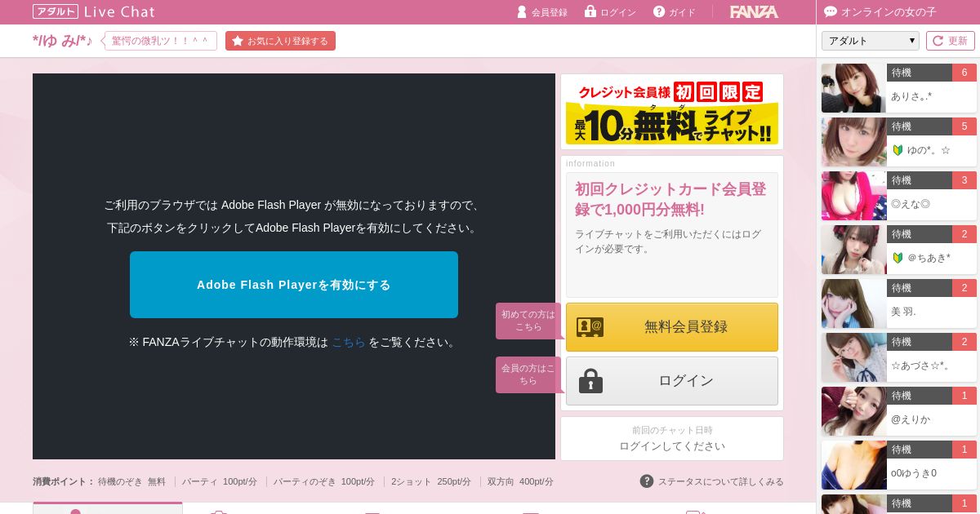Click speech bubble icon beside オンラインの女の子
Image resolution: width=980 pixels, height=514 pixels.
pyautogui.click(x=831, y=11)
